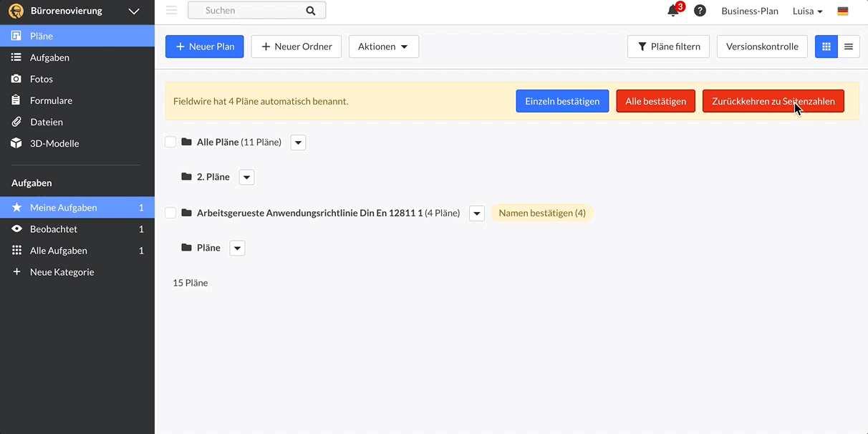Click Zurückkehren zu Seitenzahlen button
868x434 pixels.
(x=773, y=101)
